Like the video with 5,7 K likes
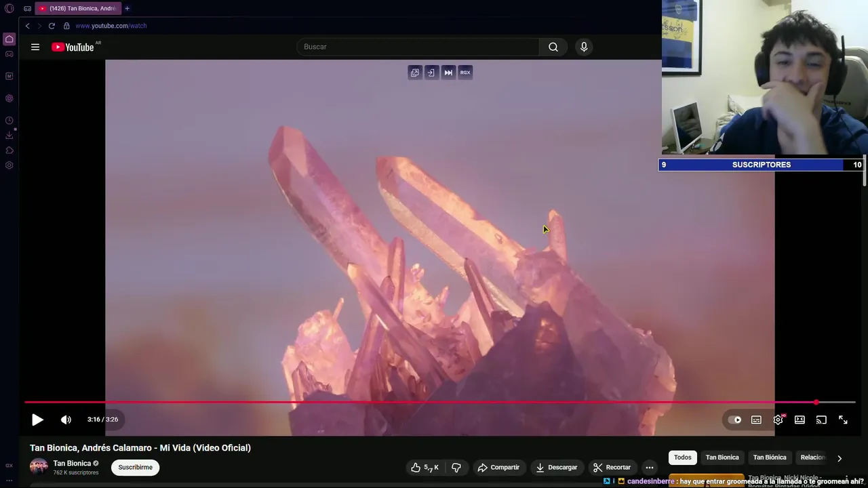 point(425,467)
